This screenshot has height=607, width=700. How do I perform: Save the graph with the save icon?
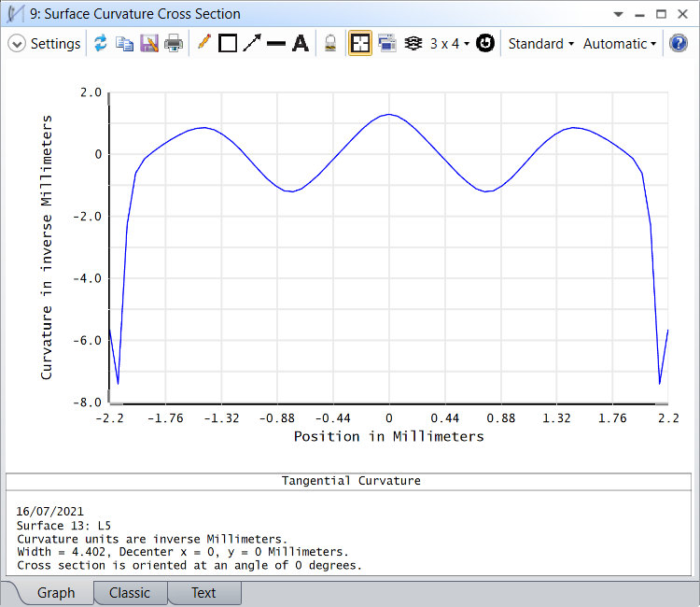(x=149, y=43)
